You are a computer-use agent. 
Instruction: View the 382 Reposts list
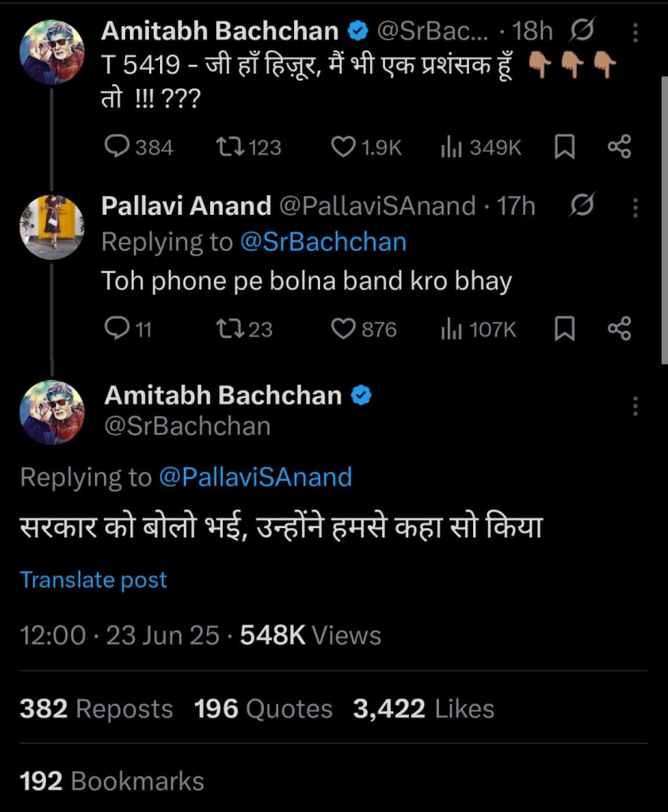point(97,708)
